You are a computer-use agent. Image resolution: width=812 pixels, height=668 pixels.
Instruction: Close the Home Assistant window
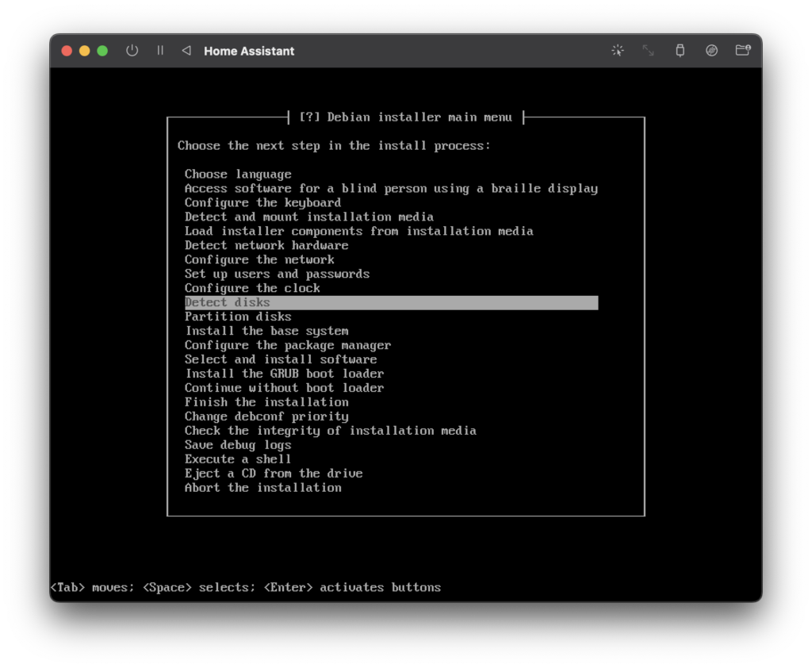(67, 51)
